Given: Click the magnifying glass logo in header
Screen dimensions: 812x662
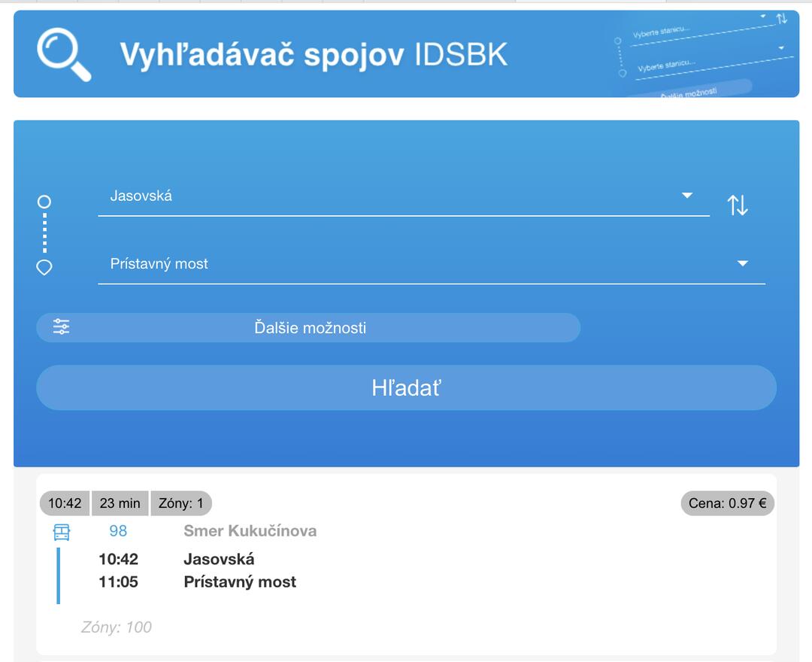Looking at the screenshot, I should 63,54.
